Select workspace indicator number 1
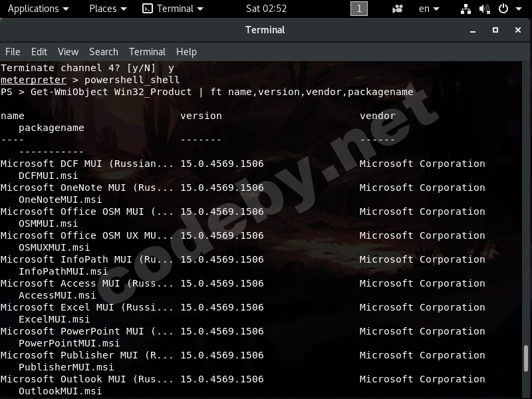 (358, 9)
